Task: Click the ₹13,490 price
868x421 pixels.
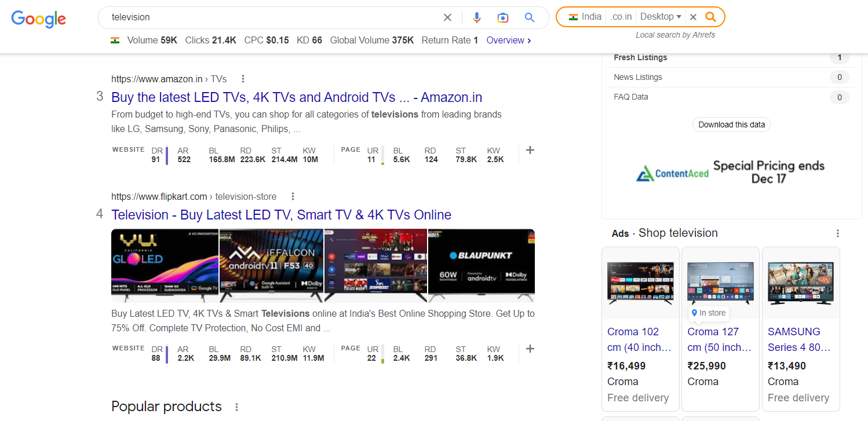Action: 787,366
